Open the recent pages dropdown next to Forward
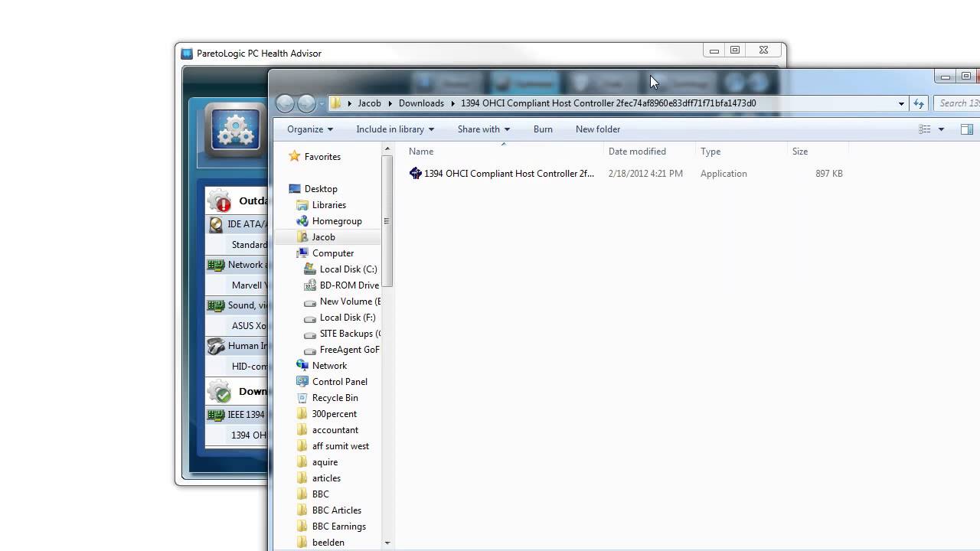 coord(322,103)
